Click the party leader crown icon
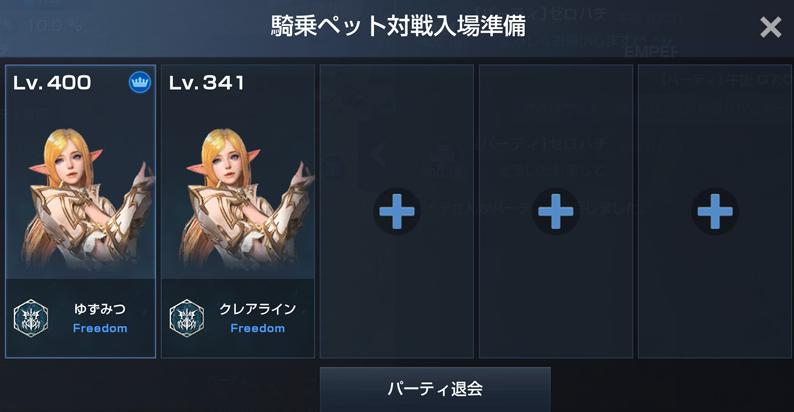 [140, 82]
